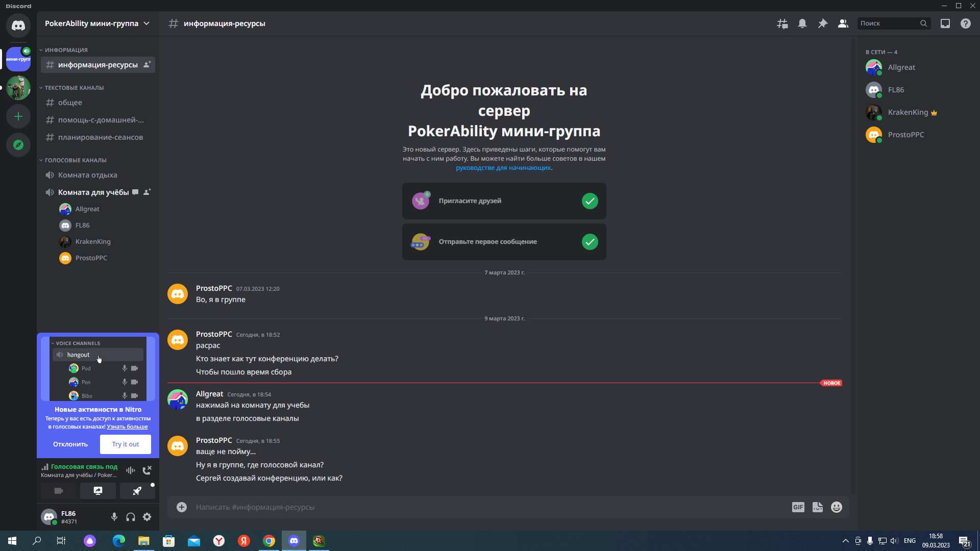Open Discord help icon
Image resolution: width=980 pixels, height=551 pixels.
click(966, 23)
